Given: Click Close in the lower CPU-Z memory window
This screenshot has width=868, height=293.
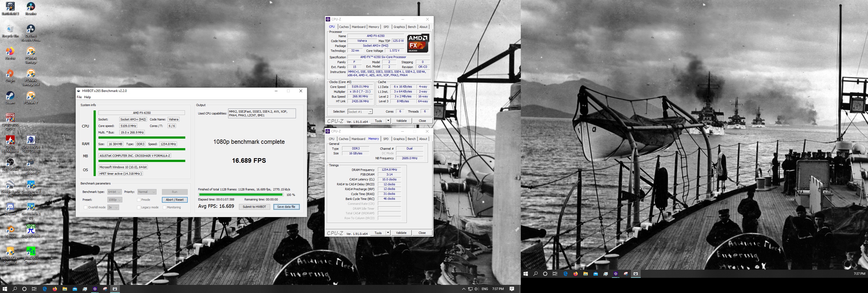Looking at the screenshot, I should (422, 233).
